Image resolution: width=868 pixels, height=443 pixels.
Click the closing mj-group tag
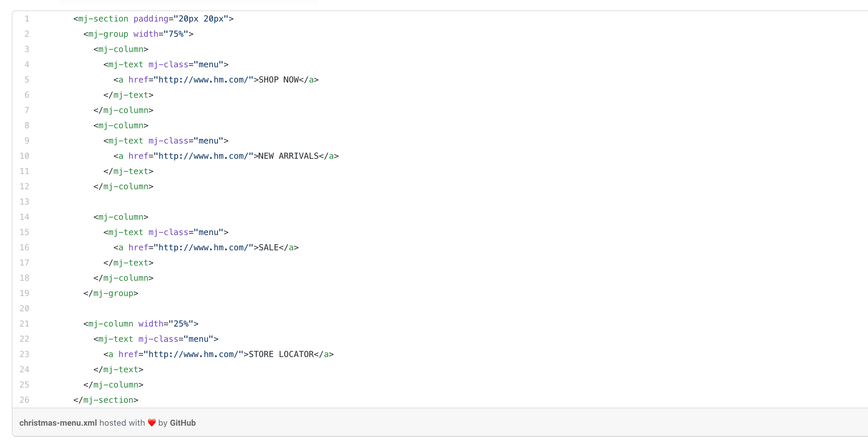point(111,293)
